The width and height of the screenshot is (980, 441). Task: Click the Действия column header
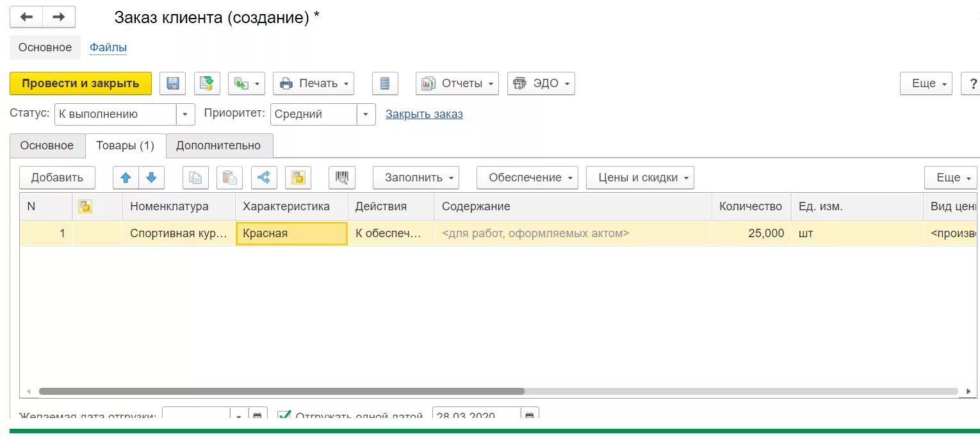391,206
